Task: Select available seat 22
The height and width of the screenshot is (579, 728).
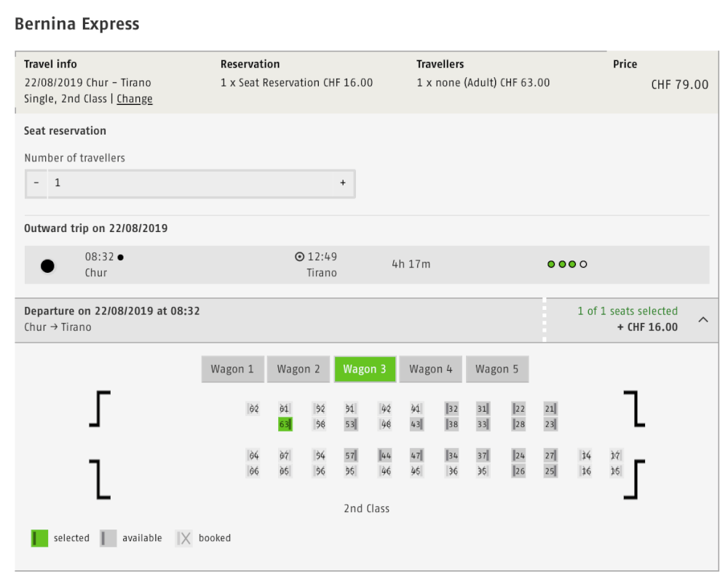Action: [x=518, y=409]
